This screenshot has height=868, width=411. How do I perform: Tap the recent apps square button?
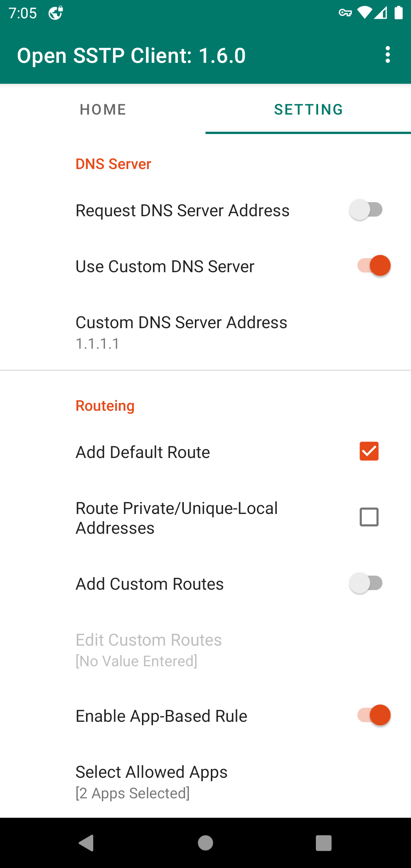[324, 843]
